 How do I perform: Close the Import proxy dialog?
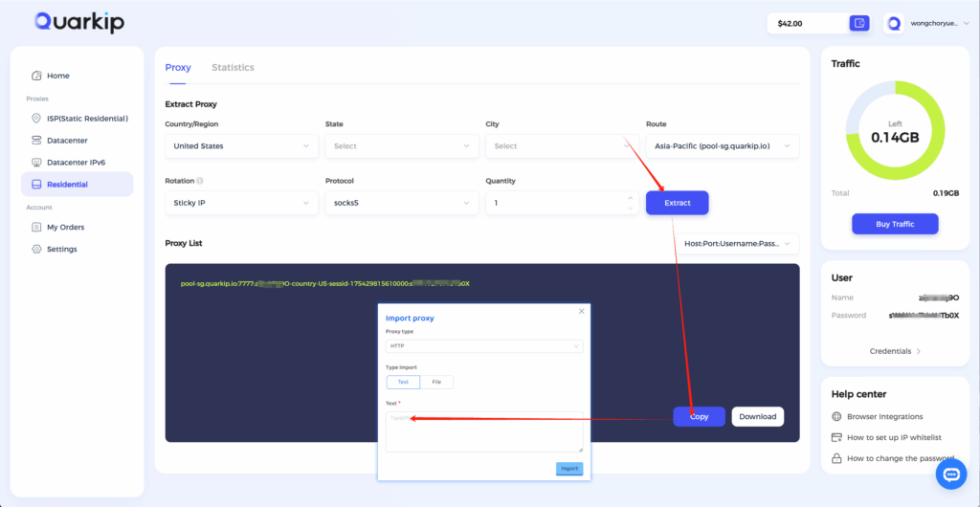(x=581, y=311)
